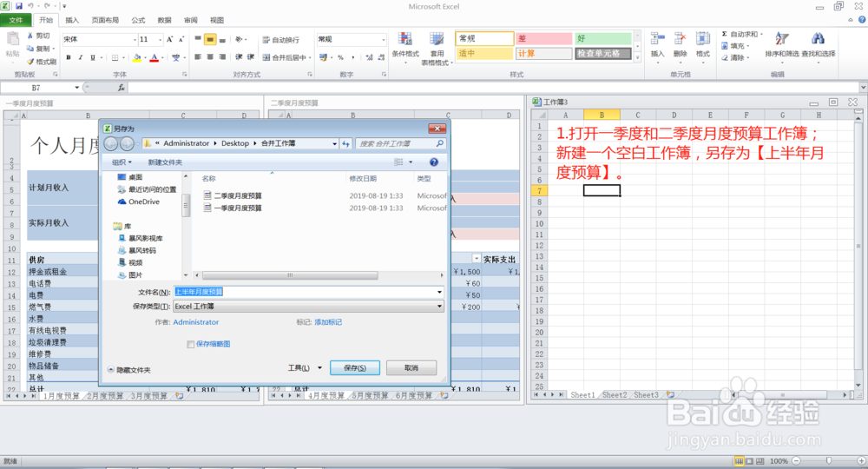
Task: Click the increase font size icon
Action: coord(169,39)
